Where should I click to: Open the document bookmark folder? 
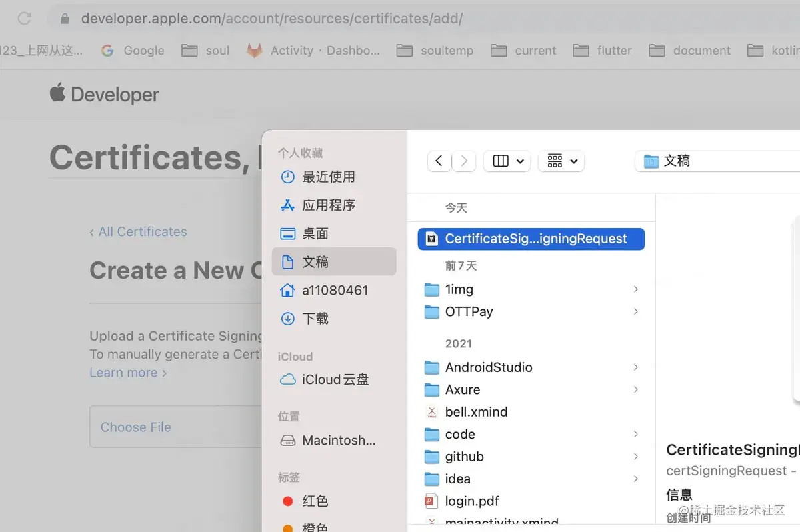(690, 51)
